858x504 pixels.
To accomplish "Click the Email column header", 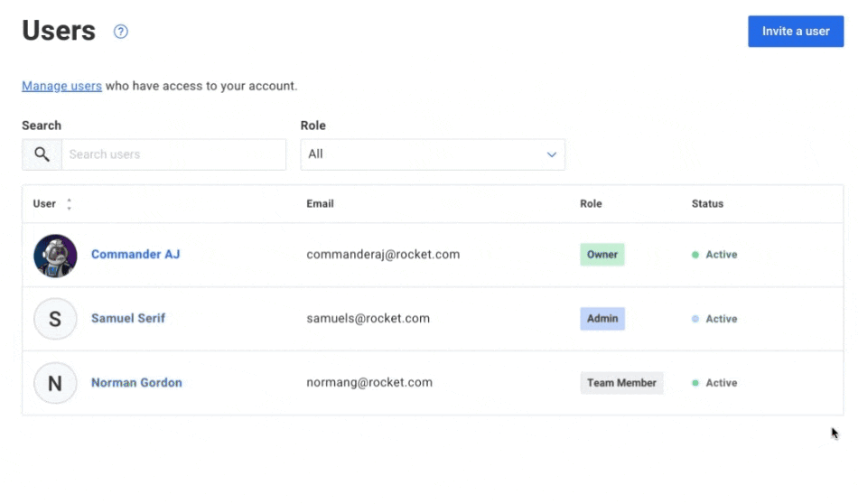I will [x=320, y=204].
